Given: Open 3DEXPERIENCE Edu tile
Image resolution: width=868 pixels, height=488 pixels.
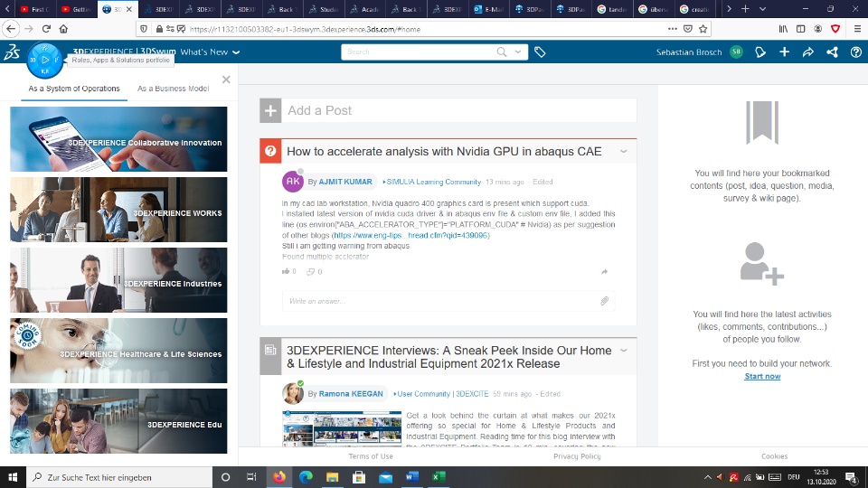Looking at the screenshot, I should coord(118,421).
